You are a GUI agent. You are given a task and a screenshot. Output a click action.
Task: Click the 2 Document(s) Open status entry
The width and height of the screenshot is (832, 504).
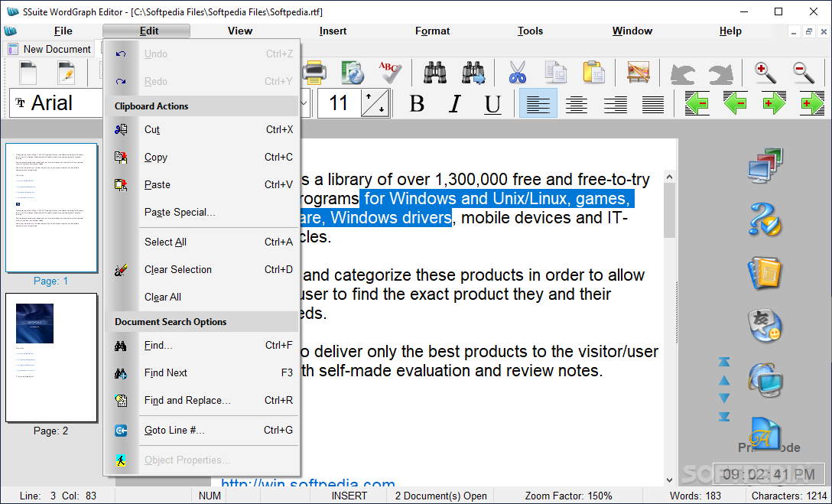441,496
